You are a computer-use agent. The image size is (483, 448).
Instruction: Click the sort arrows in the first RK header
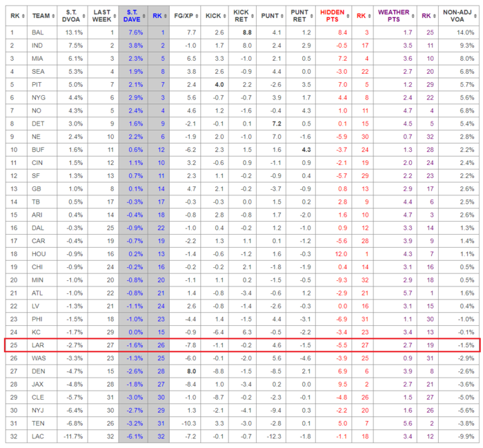(x=23, y=16)
